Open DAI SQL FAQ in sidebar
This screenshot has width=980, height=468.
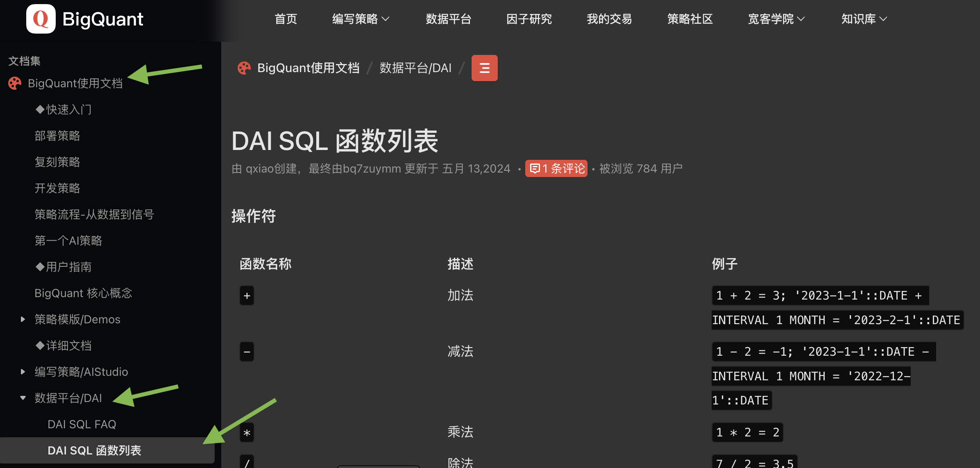pyautogui.click(x=82, y=424)
